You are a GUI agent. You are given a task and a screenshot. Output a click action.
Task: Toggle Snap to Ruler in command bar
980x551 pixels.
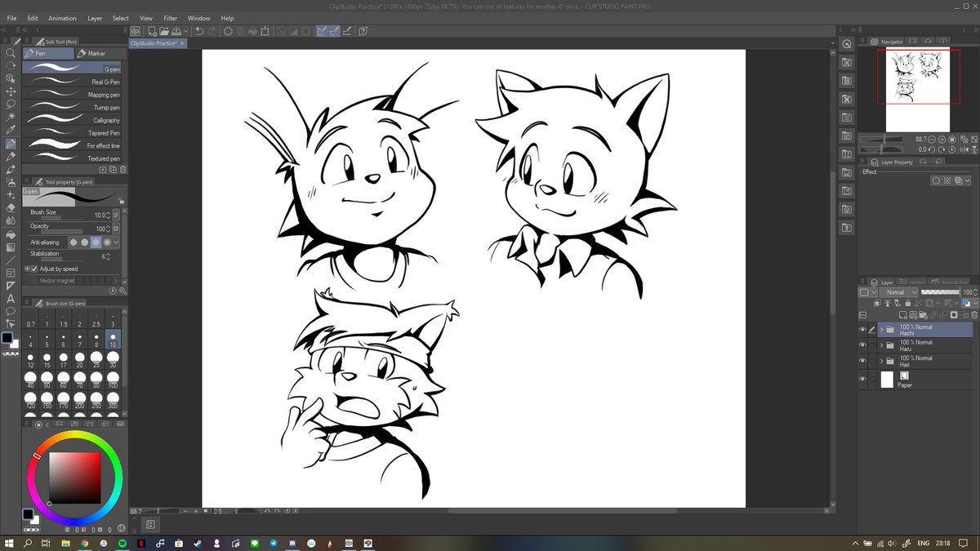[x=323, y=31]
